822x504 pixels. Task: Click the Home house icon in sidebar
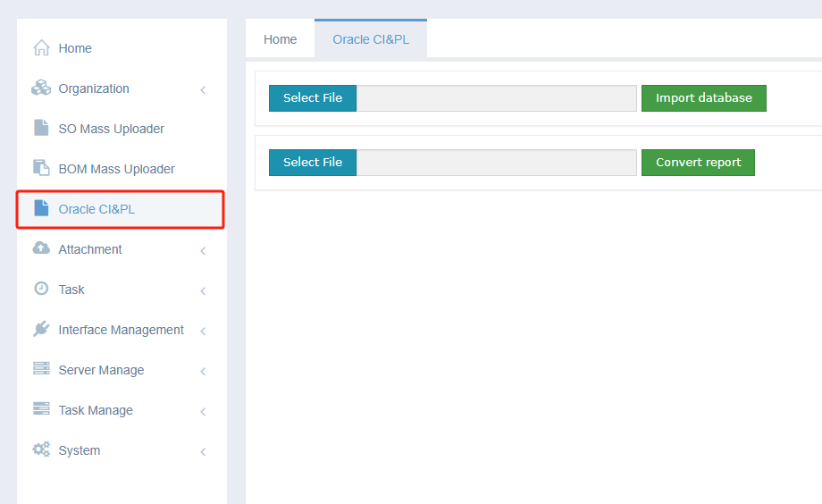(x=41, y=48)
